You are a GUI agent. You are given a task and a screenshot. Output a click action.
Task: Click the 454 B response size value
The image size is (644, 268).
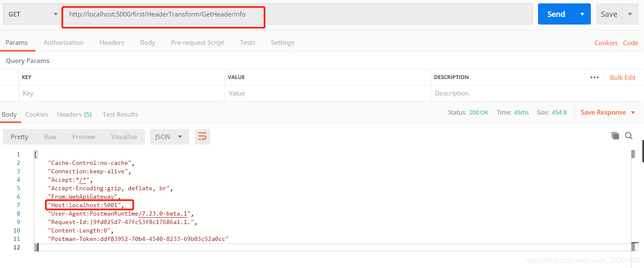[559, 112]
